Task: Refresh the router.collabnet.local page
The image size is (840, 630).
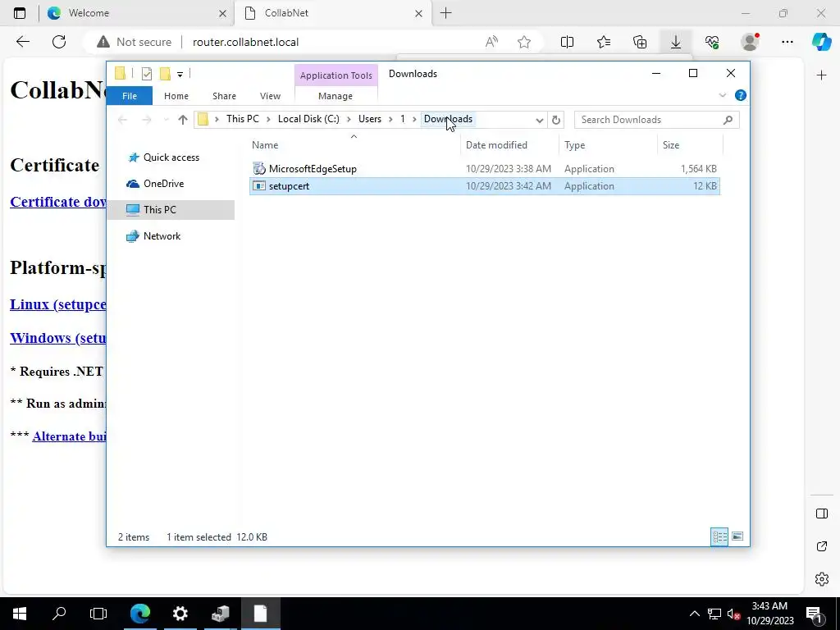Action: tap(59, 42)
